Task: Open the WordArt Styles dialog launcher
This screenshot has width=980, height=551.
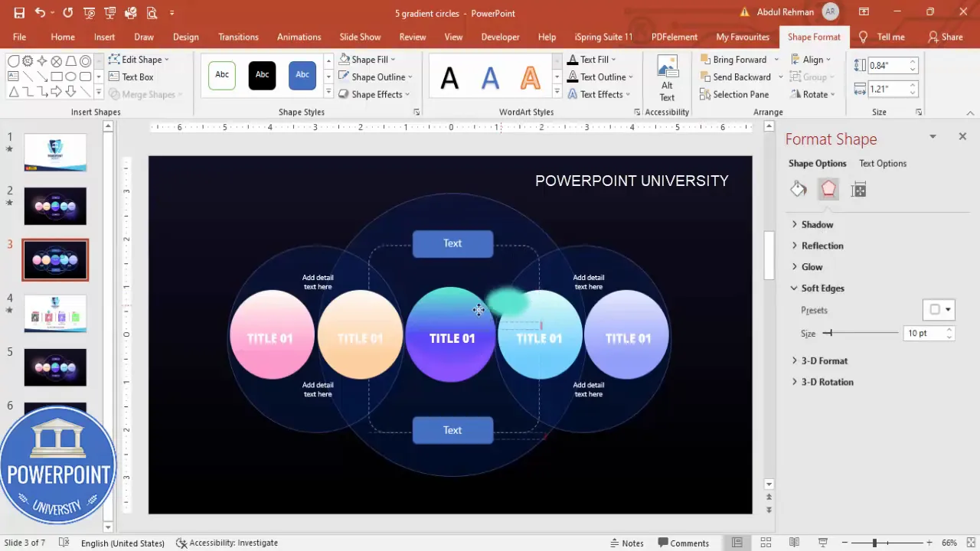Action: [637, 112]
